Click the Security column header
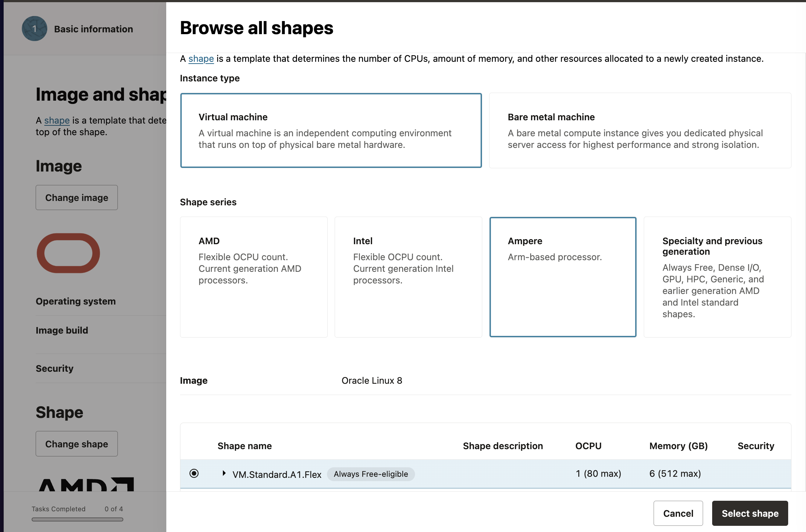The height and width of the screenshot is (532, 806). (x=756, y=446)
